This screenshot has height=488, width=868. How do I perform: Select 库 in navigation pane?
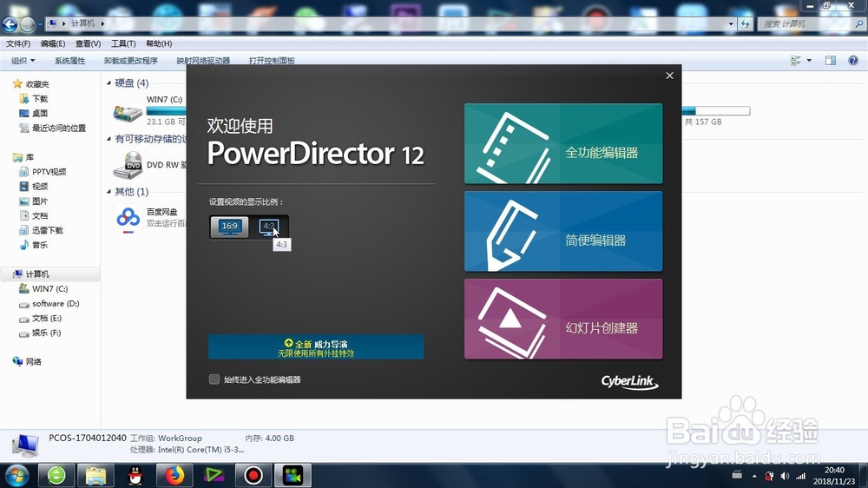click(x=30, y=157)
